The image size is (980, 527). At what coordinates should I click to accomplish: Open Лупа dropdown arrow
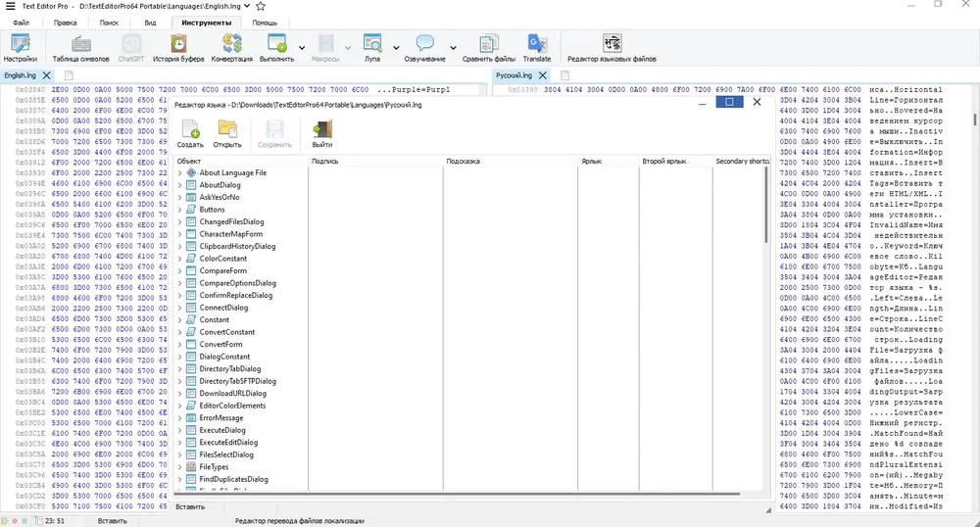[x=396, y=48]
